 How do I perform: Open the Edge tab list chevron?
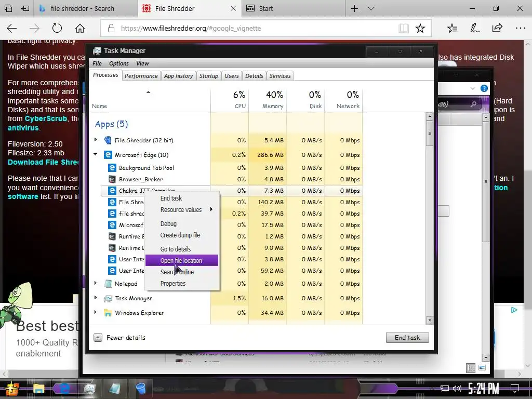coord(371,8)
